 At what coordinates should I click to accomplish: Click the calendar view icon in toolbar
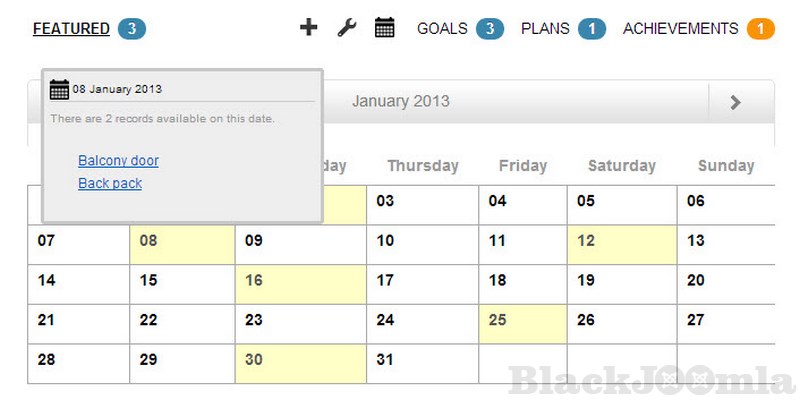385,28
